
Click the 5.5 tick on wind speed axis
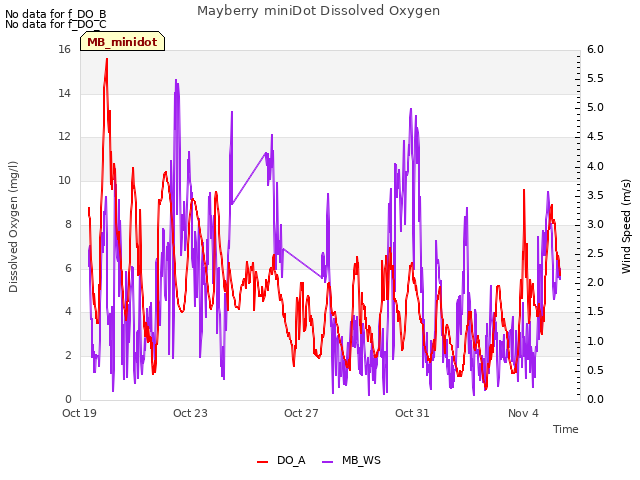pos(595,78)
